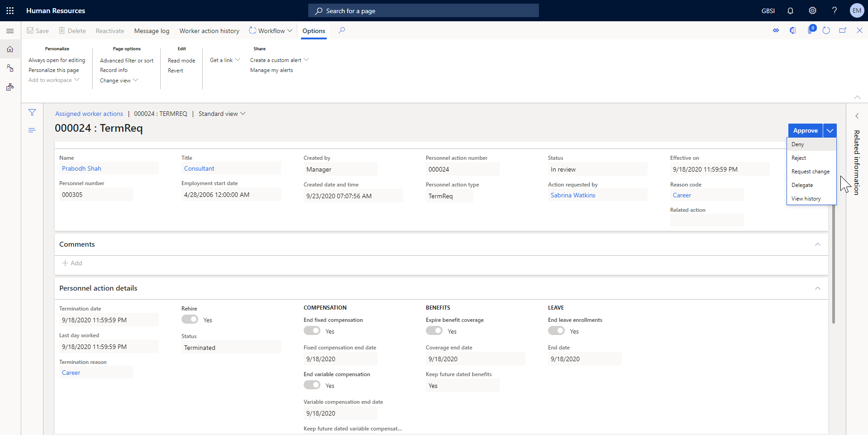This screenshot has height=435, width=868.
Task: Open the filter pane funnel icon
Action: [32, 112]
